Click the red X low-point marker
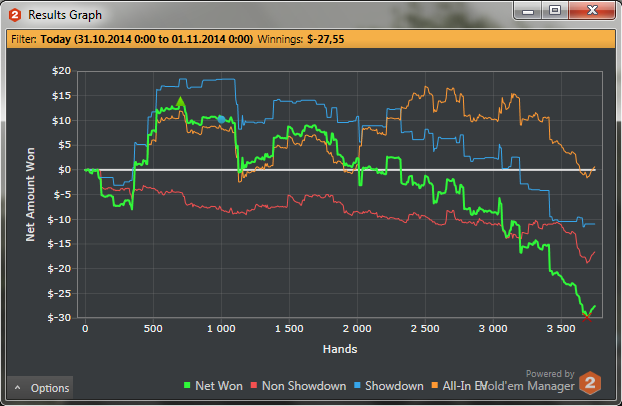The width and height of the screenshot is (622, 406). 587,317
